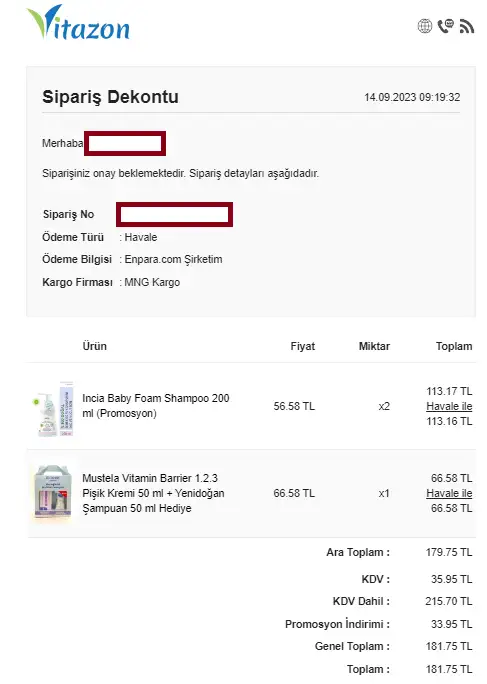Click the Miktar column header
487x684 pixels.
click(x=374, y=346)
